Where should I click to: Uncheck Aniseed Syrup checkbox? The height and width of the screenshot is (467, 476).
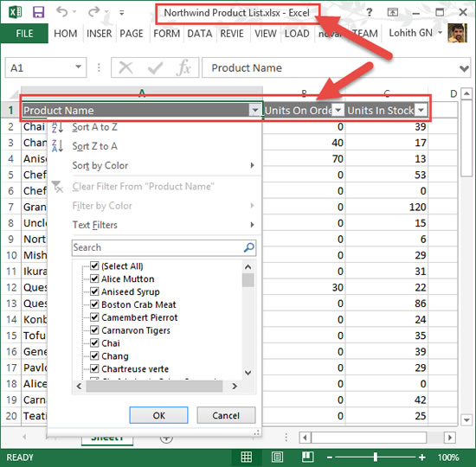(x=94, y=291)
